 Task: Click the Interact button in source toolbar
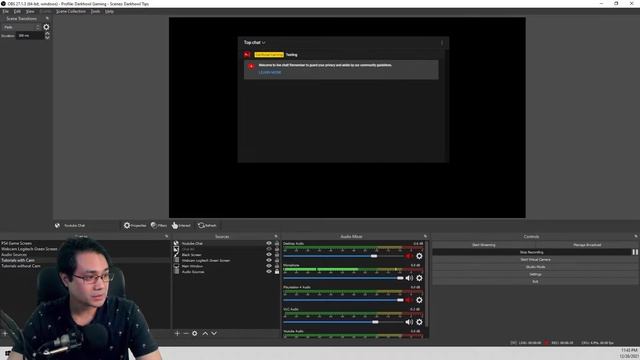181,225
